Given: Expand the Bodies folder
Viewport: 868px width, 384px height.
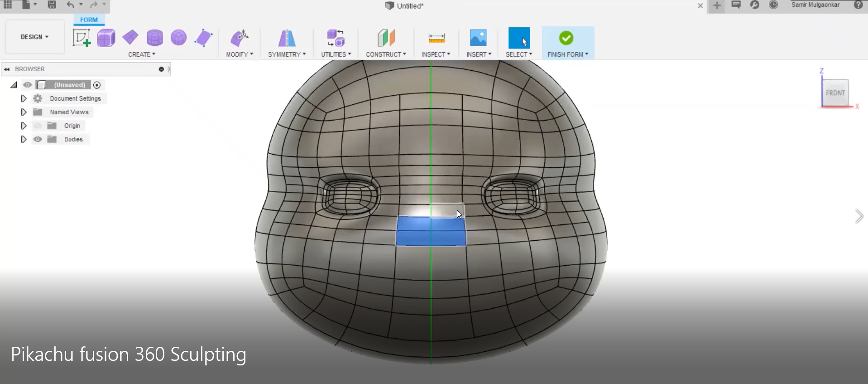Looking at the screenshot, I should click(x=24, y=139).
